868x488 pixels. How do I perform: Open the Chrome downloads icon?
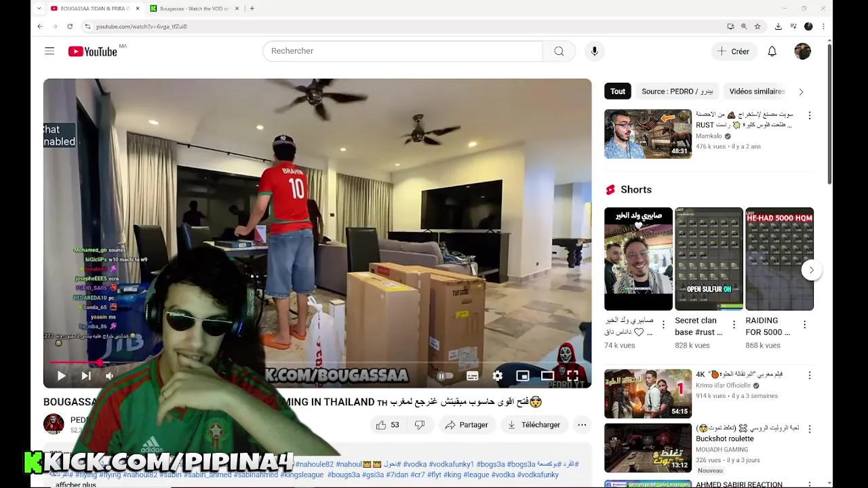tap(778, 26)
